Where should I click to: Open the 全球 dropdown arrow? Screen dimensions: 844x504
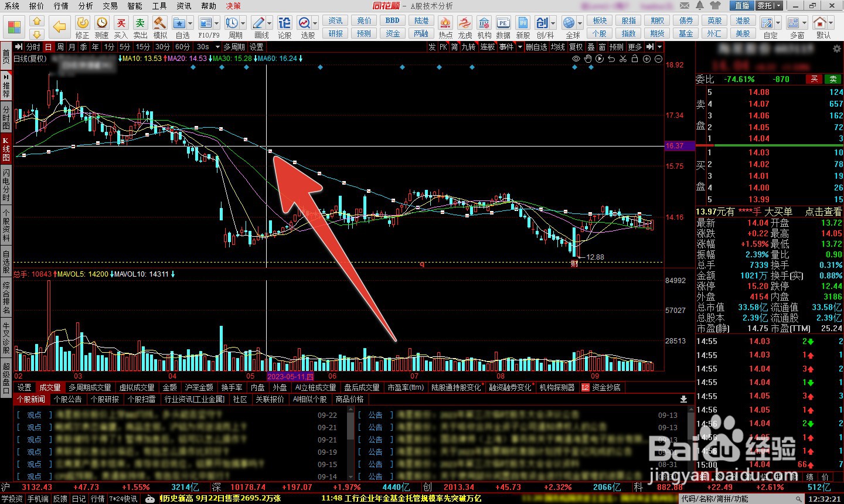click(580, 23)
